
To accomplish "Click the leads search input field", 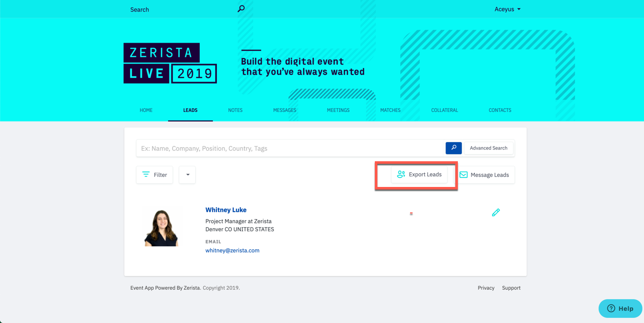I will (291, 148).
